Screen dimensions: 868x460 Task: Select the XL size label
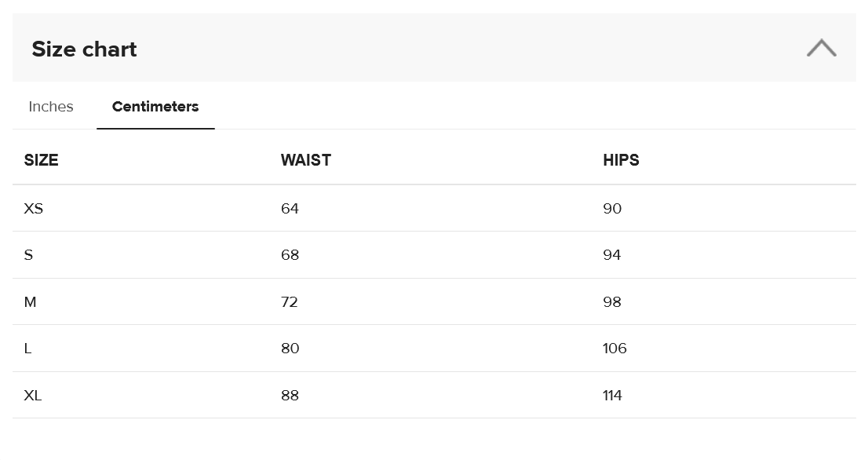point(32,396)
